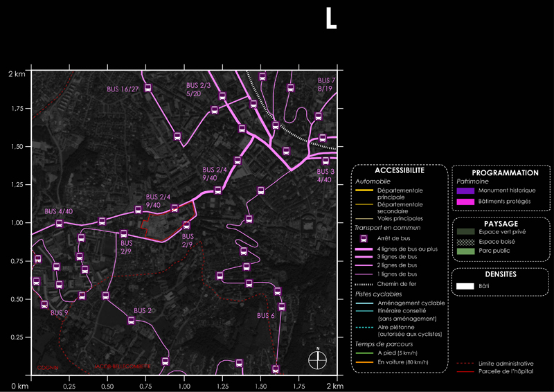Image resolution: width=554 pixels, height=392 pixels.
Task: Click the large letter L title
Action: pyautogui.click(x=330, y=19)
